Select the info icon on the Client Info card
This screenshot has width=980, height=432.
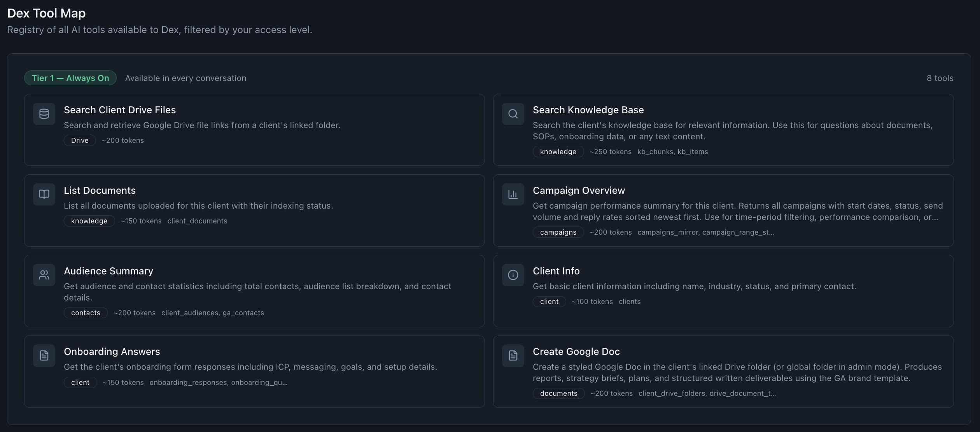coord(513,275)
